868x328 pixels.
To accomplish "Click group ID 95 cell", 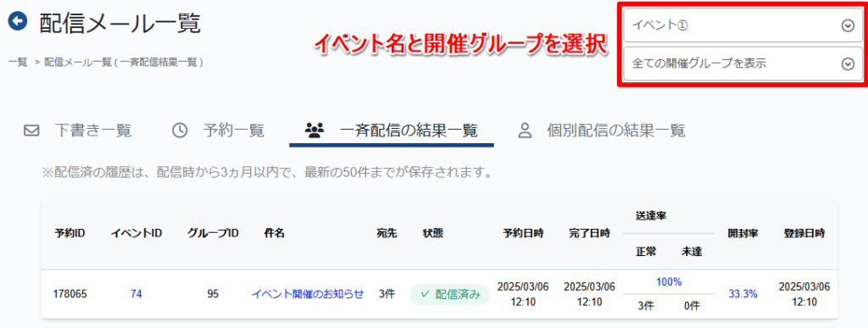I will point(213,294).
